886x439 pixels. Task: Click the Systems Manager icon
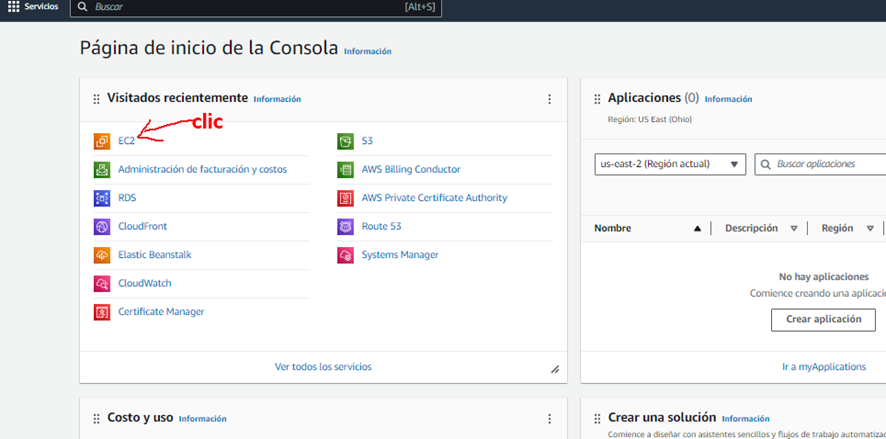tap(345, 255)
